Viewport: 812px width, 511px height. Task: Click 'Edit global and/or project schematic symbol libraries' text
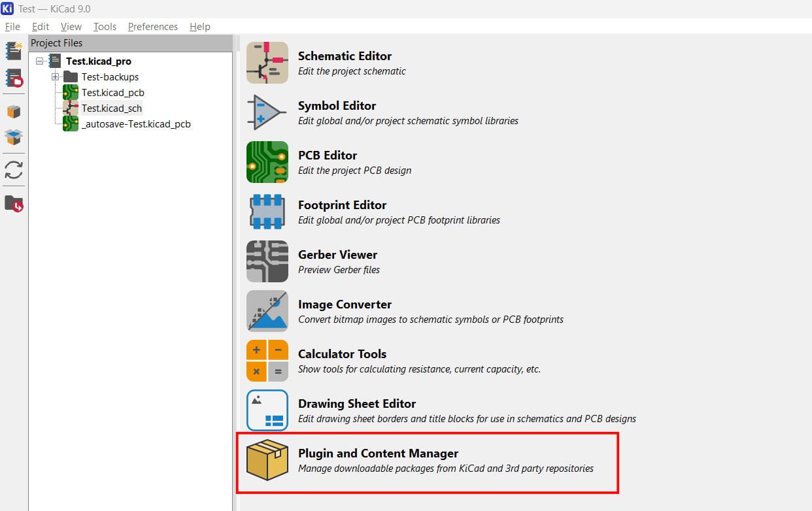408,121
